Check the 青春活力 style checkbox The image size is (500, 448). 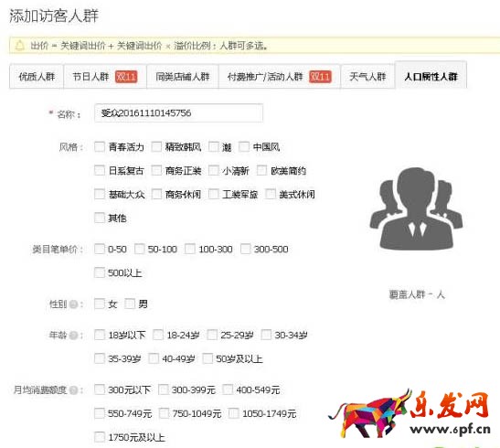click(x=100, y=146)
